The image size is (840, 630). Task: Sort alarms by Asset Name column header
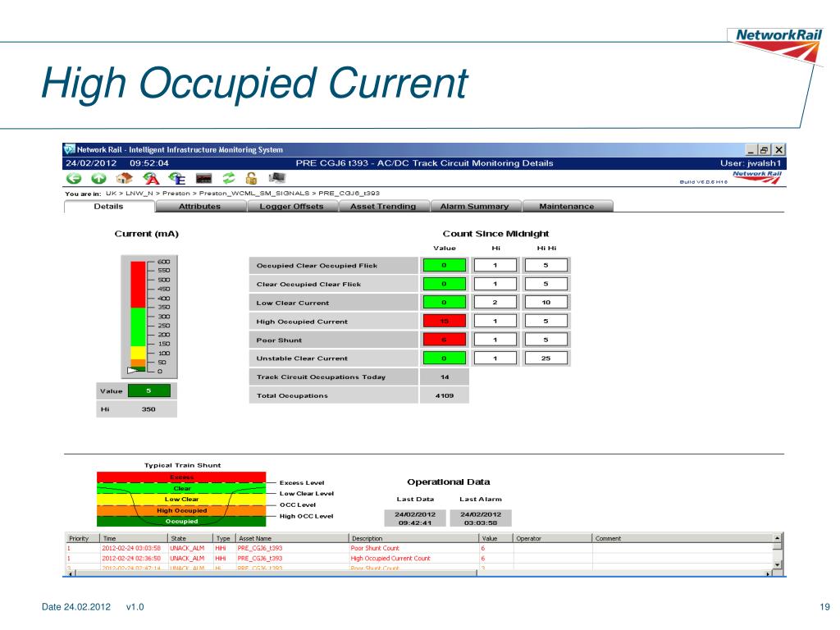(292, 538)
